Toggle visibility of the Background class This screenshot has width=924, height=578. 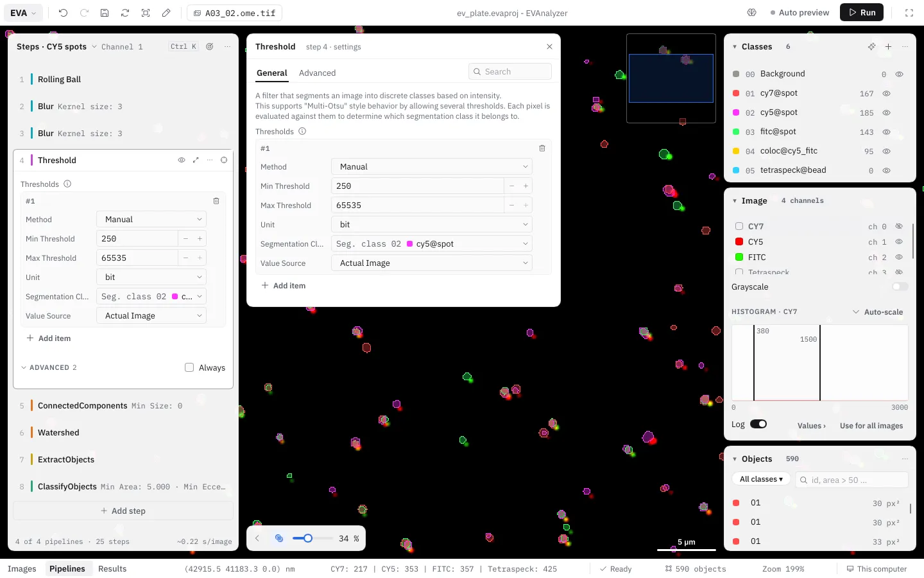[899, 74]
